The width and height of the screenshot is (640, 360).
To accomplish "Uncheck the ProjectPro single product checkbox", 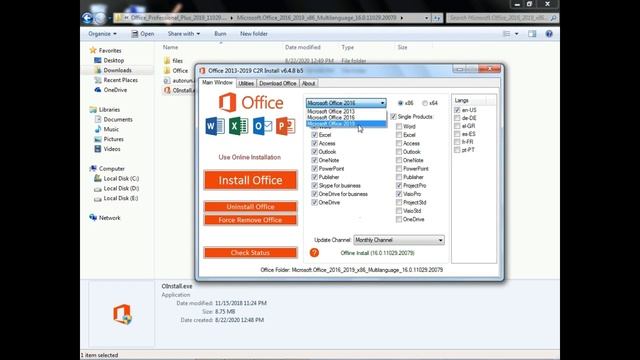I will tap(399, 185).
